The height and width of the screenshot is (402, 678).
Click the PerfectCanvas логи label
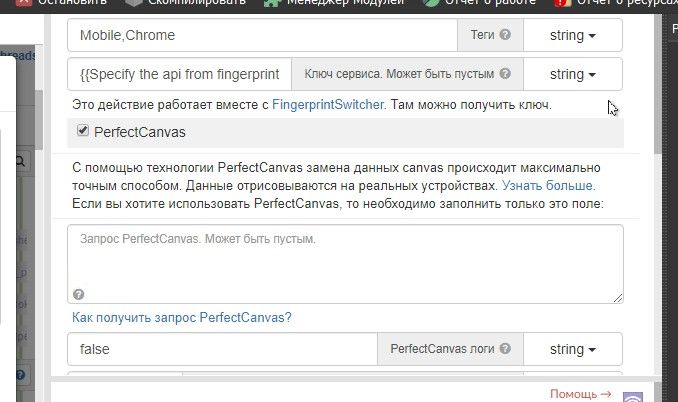click(x=442, y=349)
